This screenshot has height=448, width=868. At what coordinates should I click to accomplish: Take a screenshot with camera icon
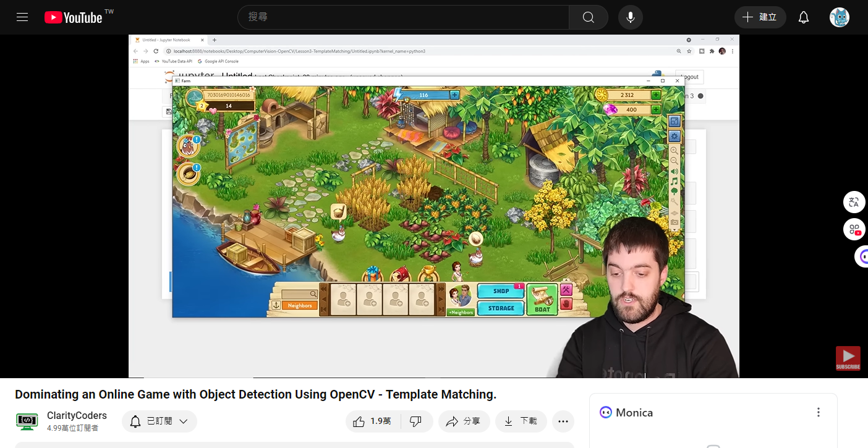click(674, 222)
